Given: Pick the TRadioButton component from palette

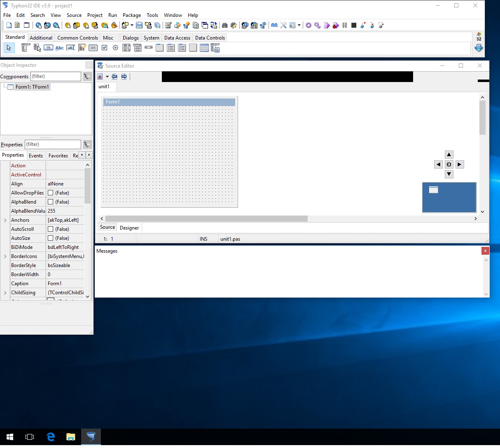Looking at the screenshot, I should 115,48.
